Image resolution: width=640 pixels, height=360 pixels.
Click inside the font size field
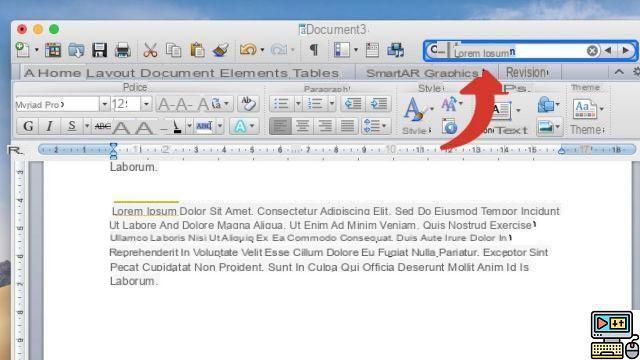[x=125, y=104]
